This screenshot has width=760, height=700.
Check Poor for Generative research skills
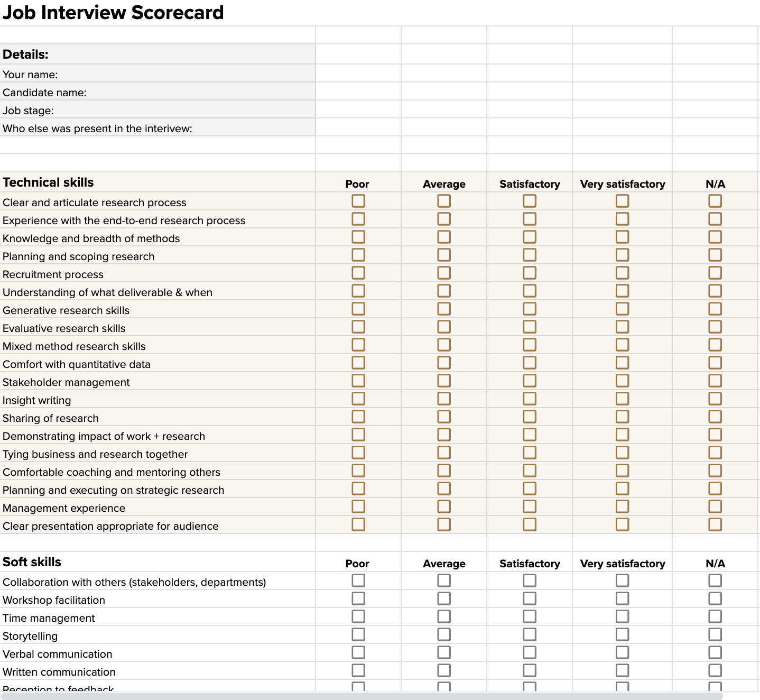358,309
